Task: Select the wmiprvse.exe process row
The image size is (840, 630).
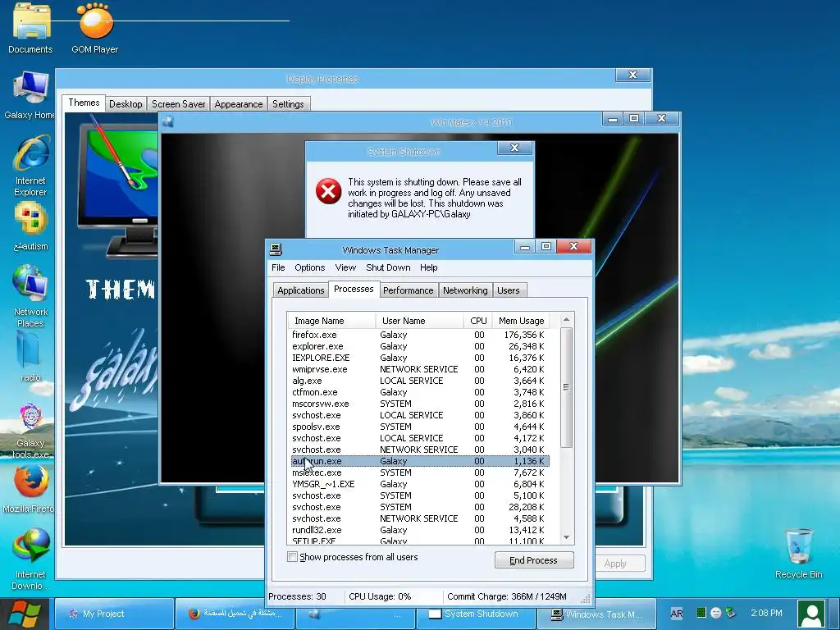Action: coord(419,370)
